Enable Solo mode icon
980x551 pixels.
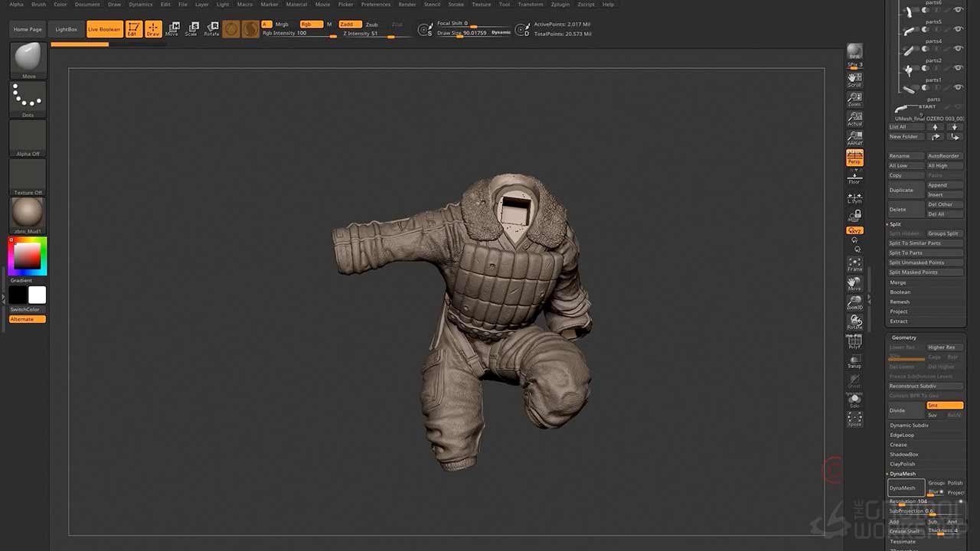pos(854,400)
